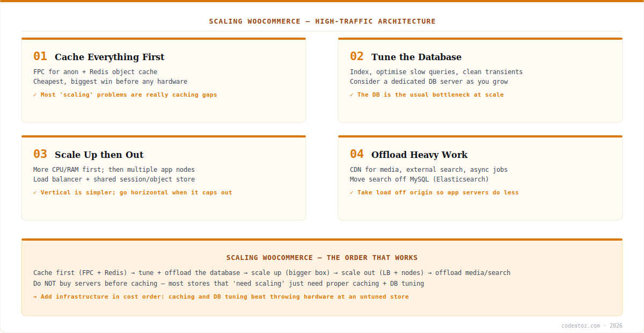Click the orange number 01
644x333 pixels.
40,56
